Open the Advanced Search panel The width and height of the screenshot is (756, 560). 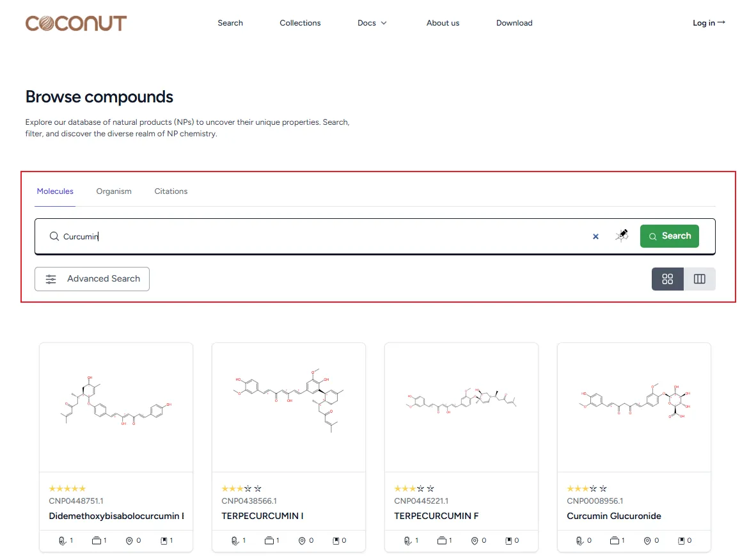[92, 279]
